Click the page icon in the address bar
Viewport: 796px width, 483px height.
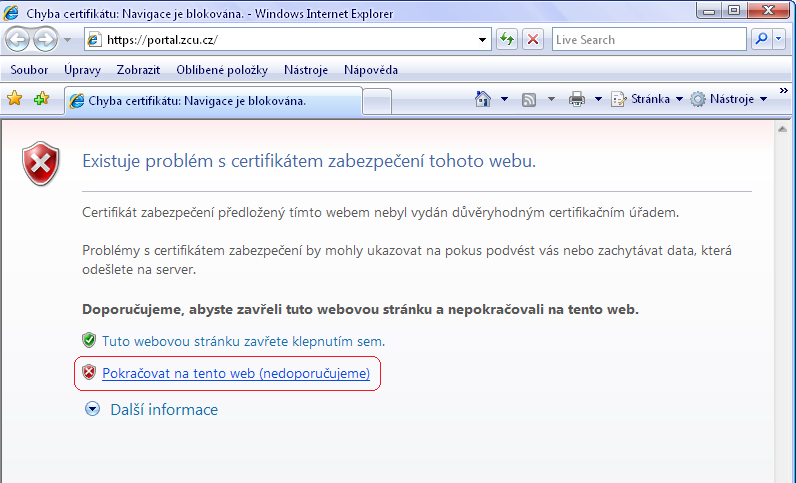(94, 40)
